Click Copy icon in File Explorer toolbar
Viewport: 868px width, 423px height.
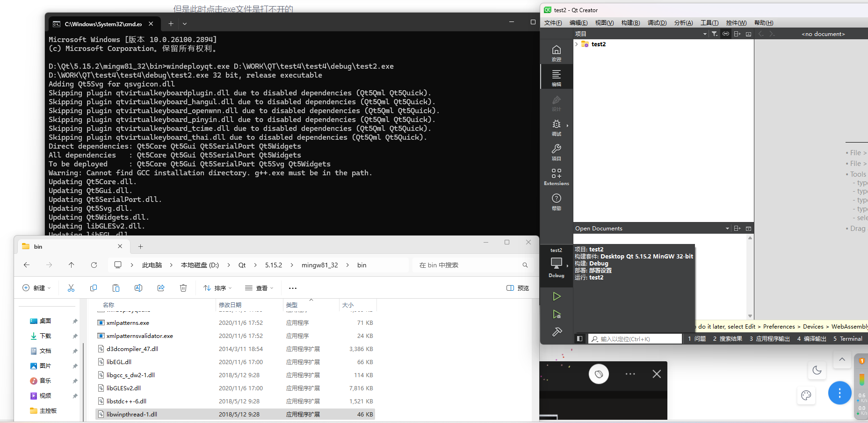pos(94,288)
